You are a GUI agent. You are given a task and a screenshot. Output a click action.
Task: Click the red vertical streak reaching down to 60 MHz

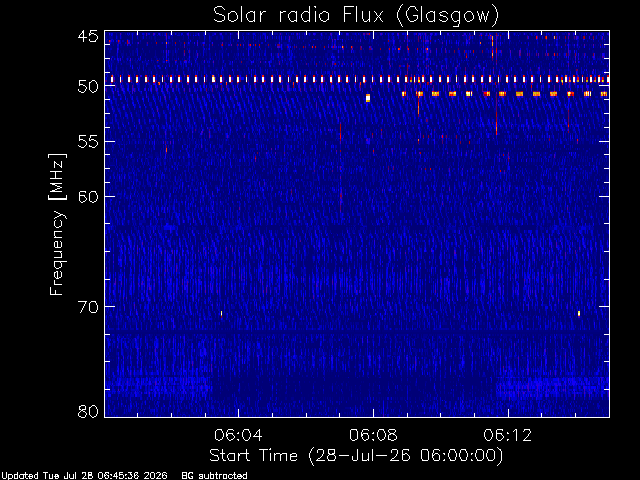(x=340, y=167)
